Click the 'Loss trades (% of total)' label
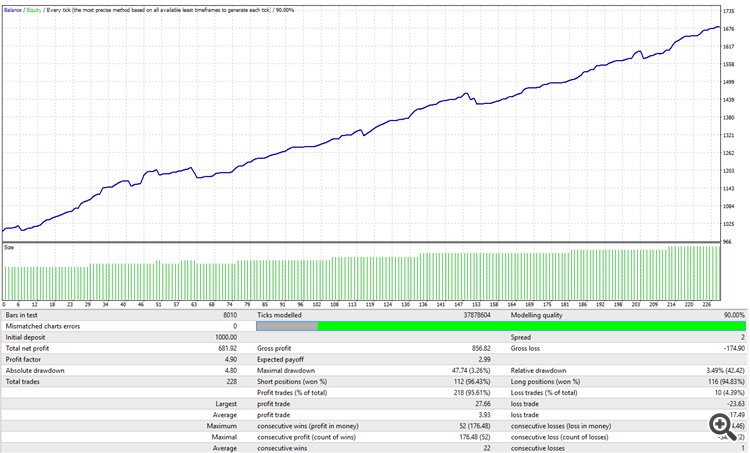750x453 pixels. [x=544, y=392]
